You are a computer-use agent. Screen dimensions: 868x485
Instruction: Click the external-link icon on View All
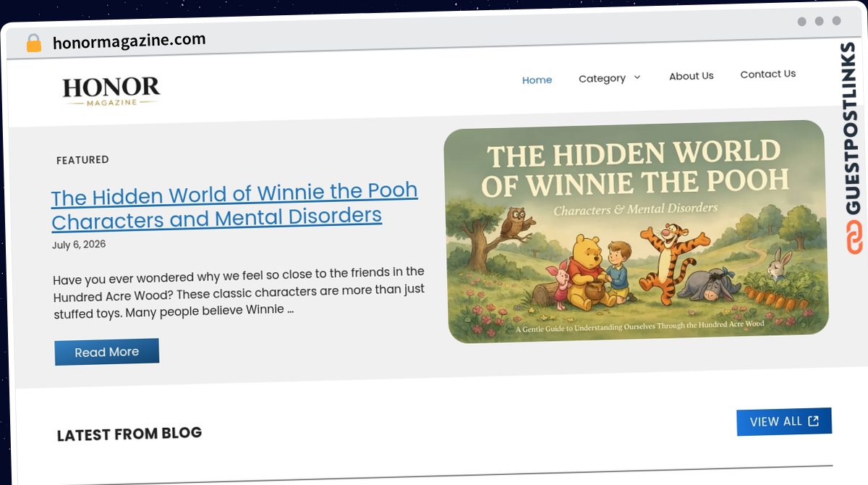[814, 421]
